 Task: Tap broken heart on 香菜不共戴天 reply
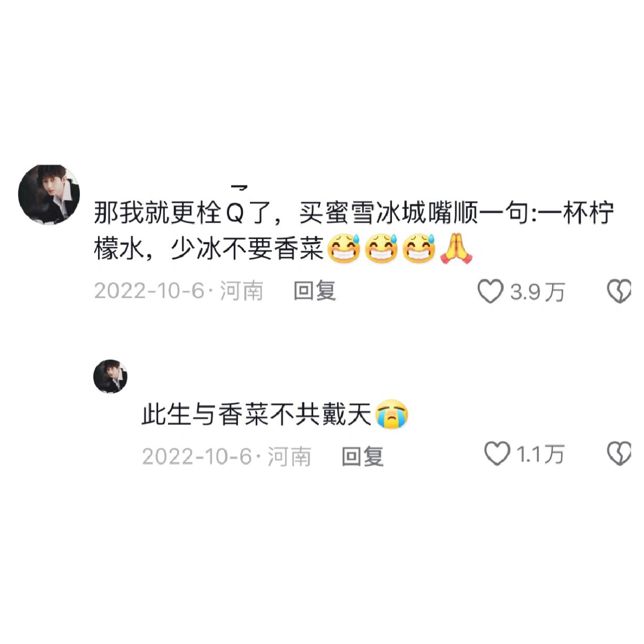click(x=619, y=454)
